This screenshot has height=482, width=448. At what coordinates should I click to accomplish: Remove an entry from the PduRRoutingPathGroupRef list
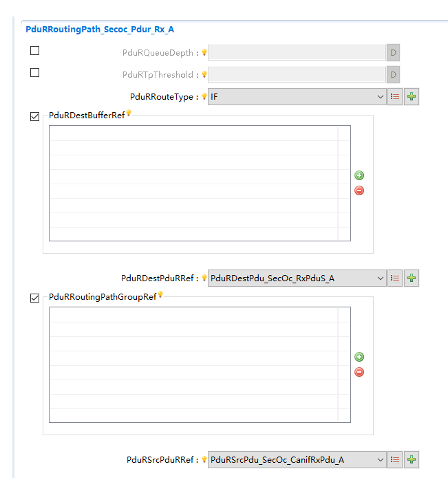point(359,372)
